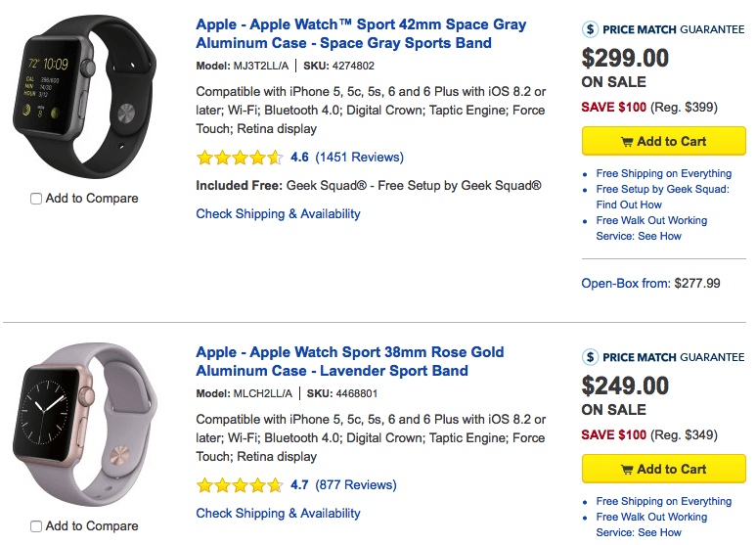The height and width of the screenshot is (545, 756).
Task: Open Apple Watch Sport 38mm Rose Gold title link
Action: pos(349,362)
